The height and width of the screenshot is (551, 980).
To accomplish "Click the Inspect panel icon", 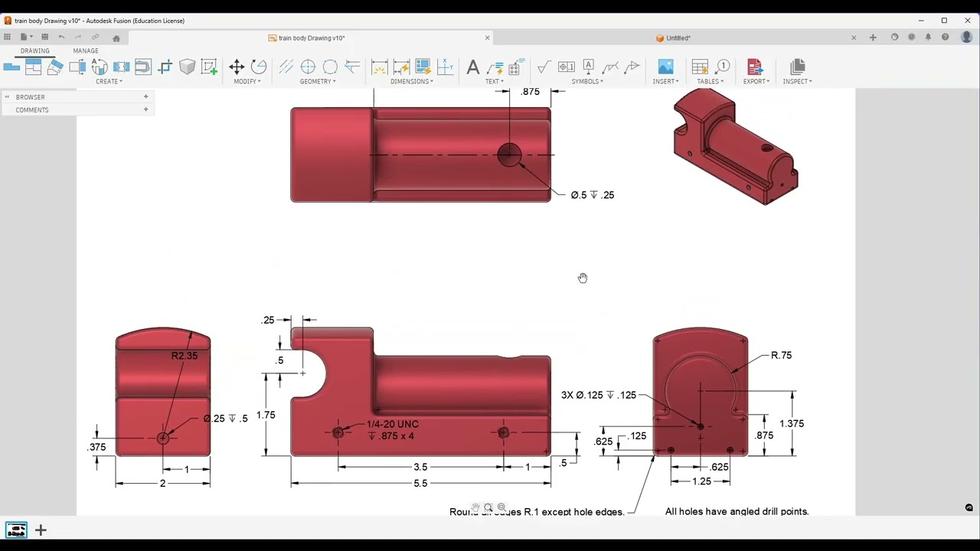I will click(797, 67).
